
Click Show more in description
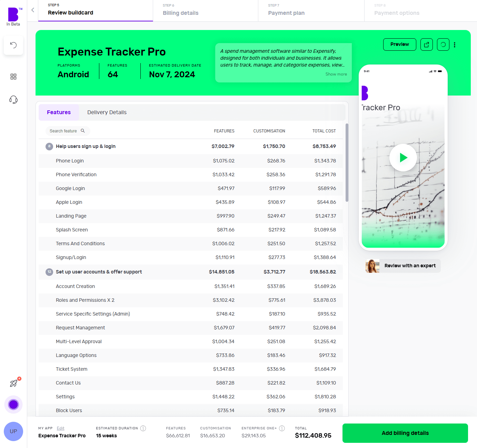click(336, 74)
